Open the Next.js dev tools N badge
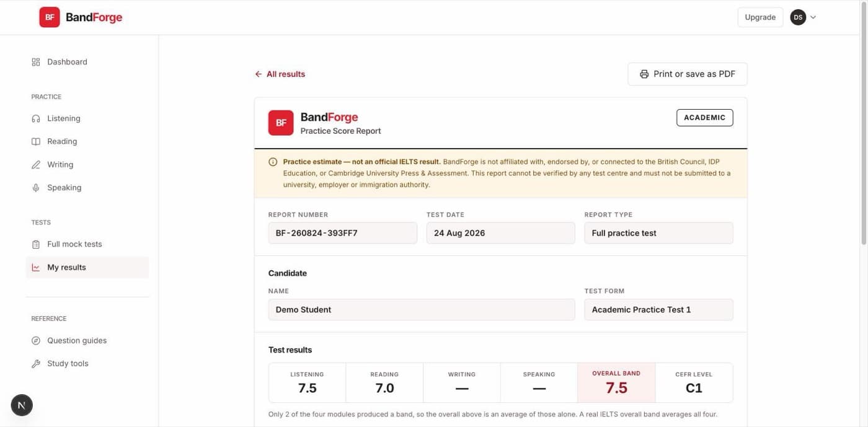Screen dimensions: 868x427 pos(22,405)
